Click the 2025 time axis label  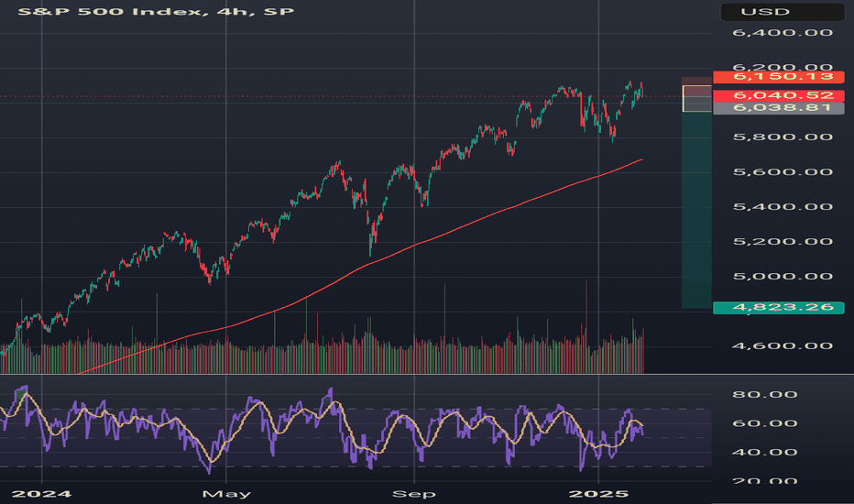[x=598, y=494]
